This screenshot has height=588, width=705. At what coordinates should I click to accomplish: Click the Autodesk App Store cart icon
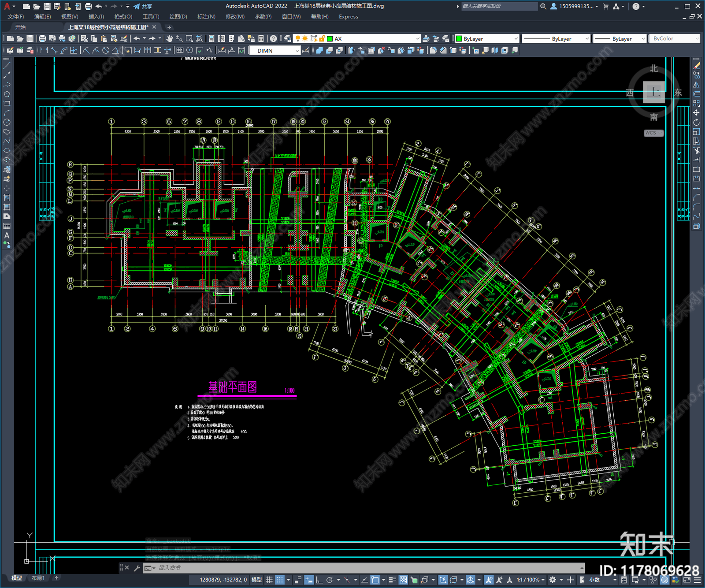tap(606, 6)
